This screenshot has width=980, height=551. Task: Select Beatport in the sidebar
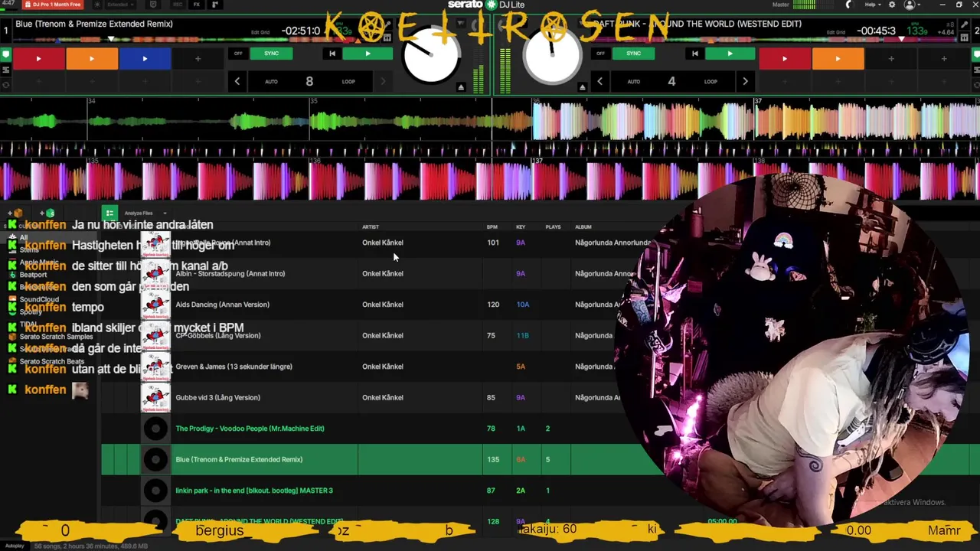(33, 275)
